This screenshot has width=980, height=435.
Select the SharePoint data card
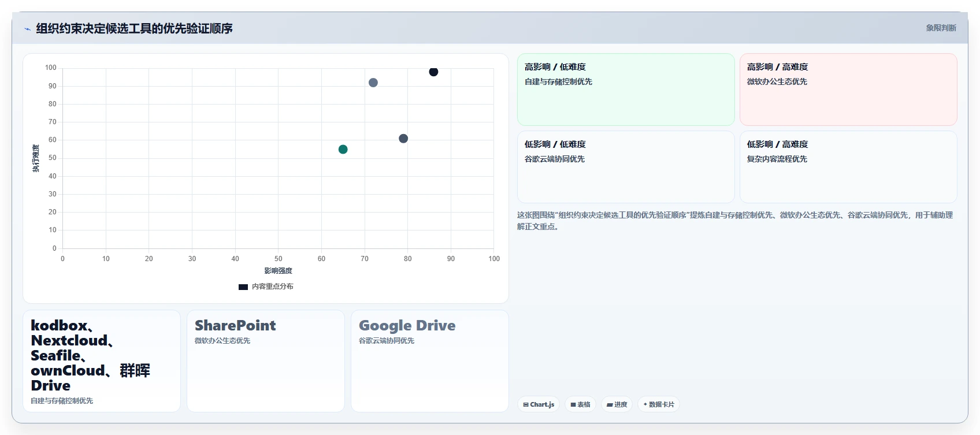(x=266, y=361)
